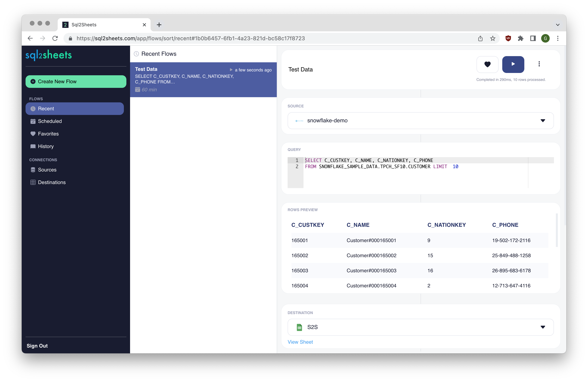Click the Recent clock icon in sidebar
The height and width of the screenshot is (382, 588).
point(33,109)
